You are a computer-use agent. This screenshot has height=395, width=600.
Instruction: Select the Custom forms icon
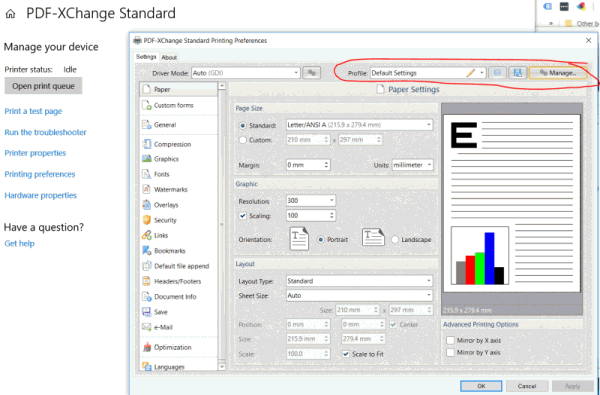click(147, 105)
